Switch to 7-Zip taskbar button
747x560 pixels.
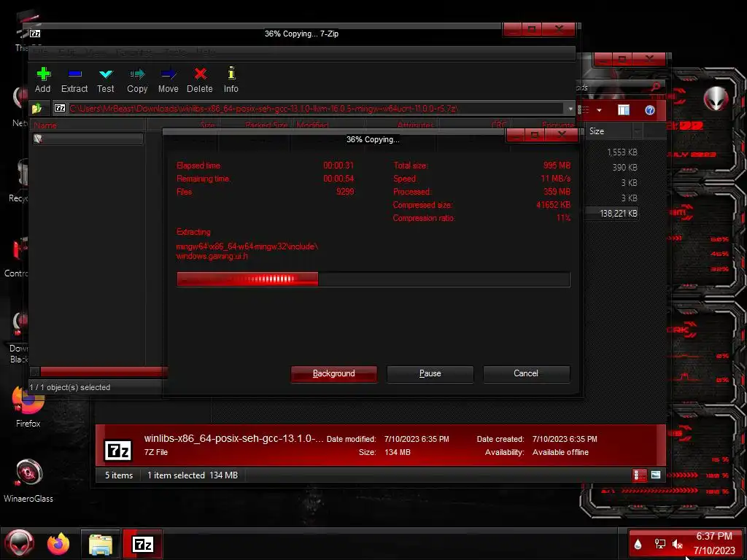point(143,544)
